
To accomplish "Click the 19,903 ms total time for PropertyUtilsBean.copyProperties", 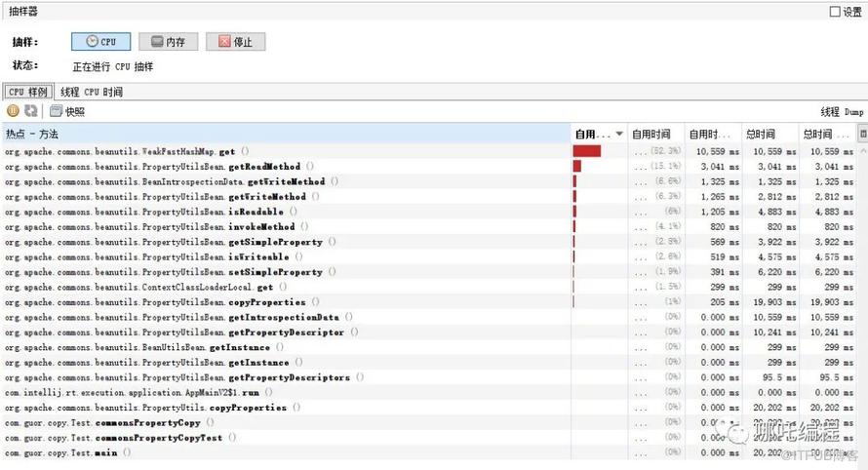I will (774, 302).
